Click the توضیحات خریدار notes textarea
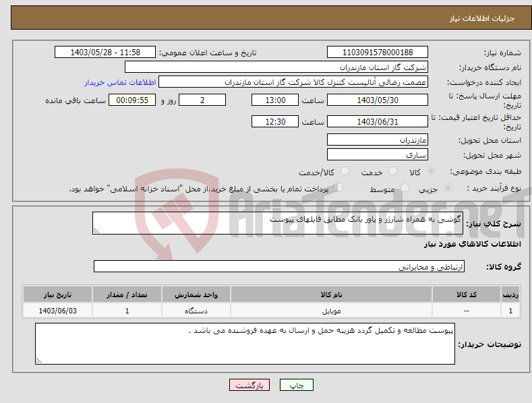This screenshot has width=532, height=403. click(x=245, y=344)
